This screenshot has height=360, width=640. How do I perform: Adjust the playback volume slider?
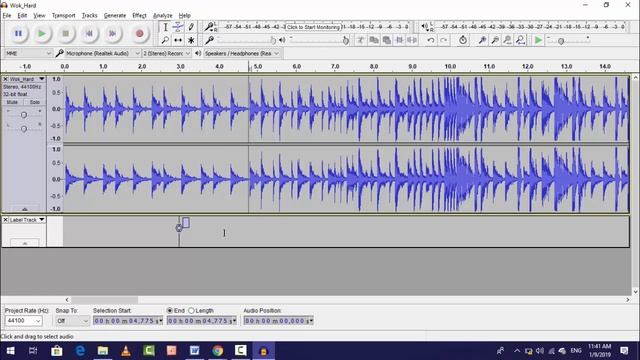[x=346, y=40]
